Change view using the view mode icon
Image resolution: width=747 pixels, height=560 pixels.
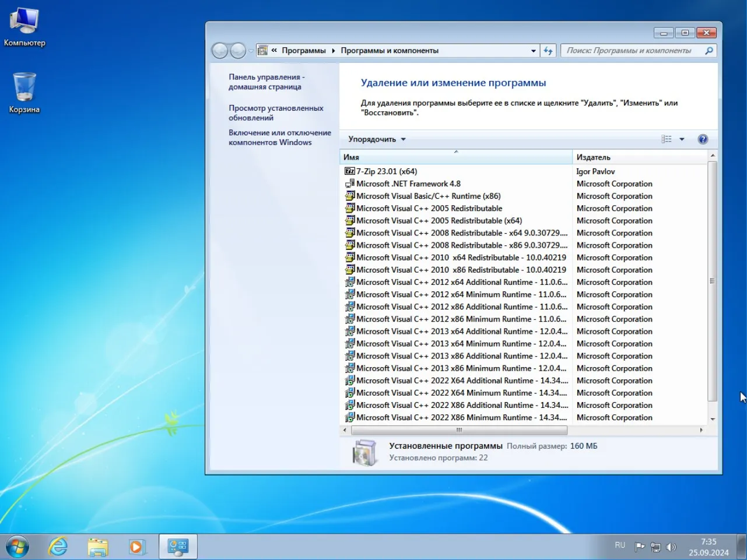[x=667, y=139]
